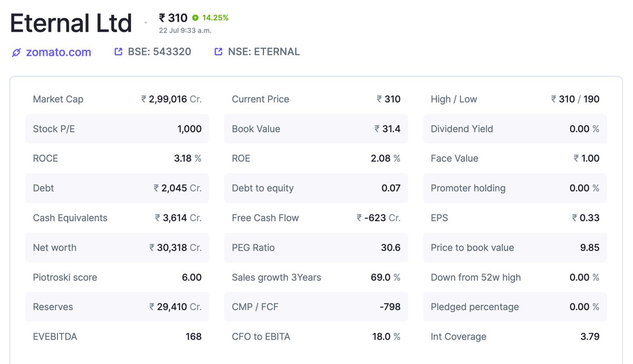Select the PEG Ratio value 30.6

pos(391,247)
